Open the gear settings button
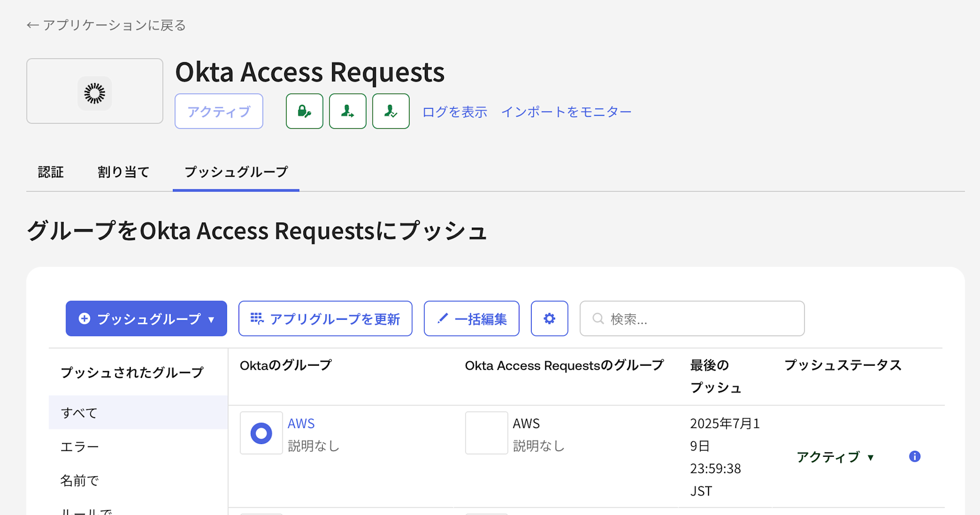Viewport: 980px width, 515px height. pos(549,318)
